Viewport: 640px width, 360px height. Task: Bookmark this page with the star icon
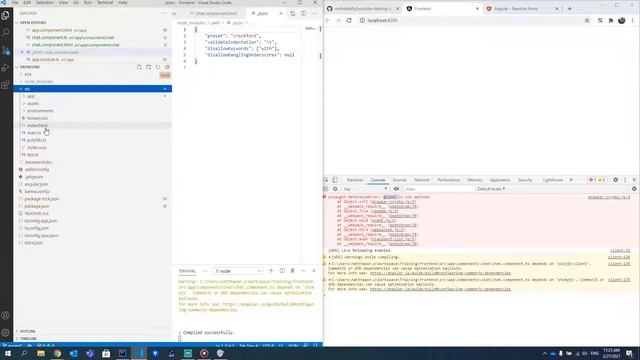(x=587, y=20)
